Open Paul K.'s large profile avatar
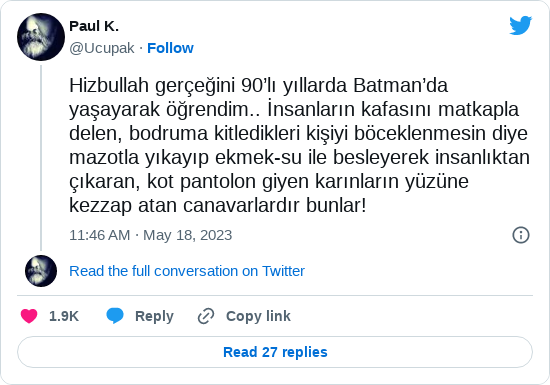This screenshot has height=385, width=550. point(41,37)
